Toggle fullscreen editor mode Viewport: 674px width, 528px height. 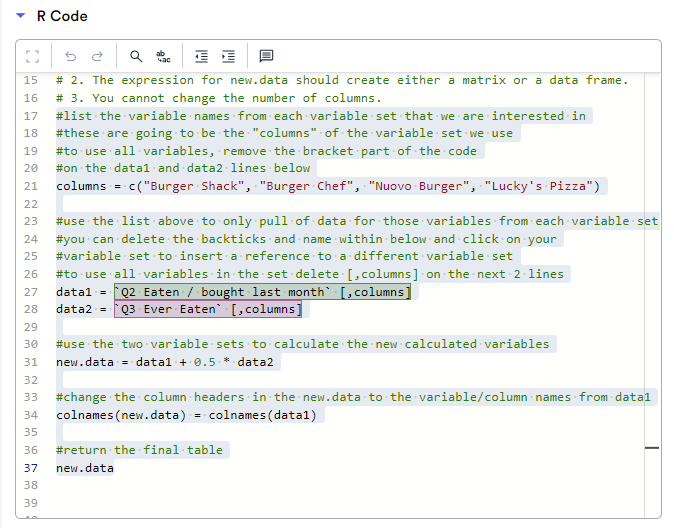pyautogui.click(x=32, y=56)
